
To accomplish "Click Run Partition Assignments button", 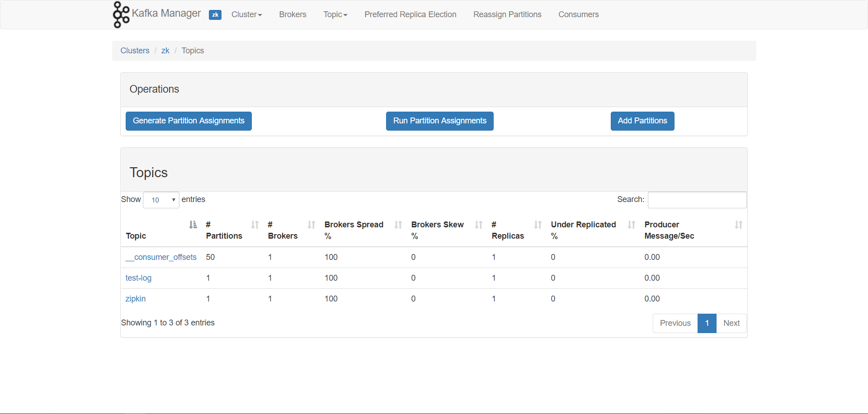I will (440, 121).
